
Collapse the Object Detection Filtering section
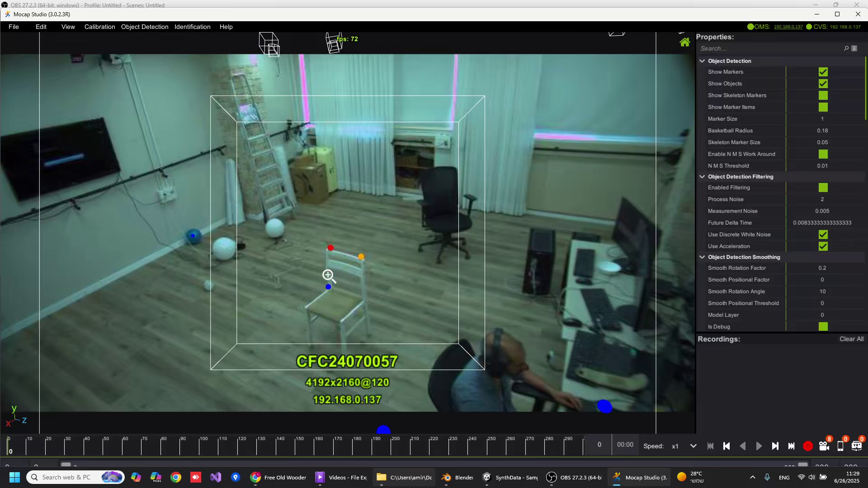tap(702, 177)
